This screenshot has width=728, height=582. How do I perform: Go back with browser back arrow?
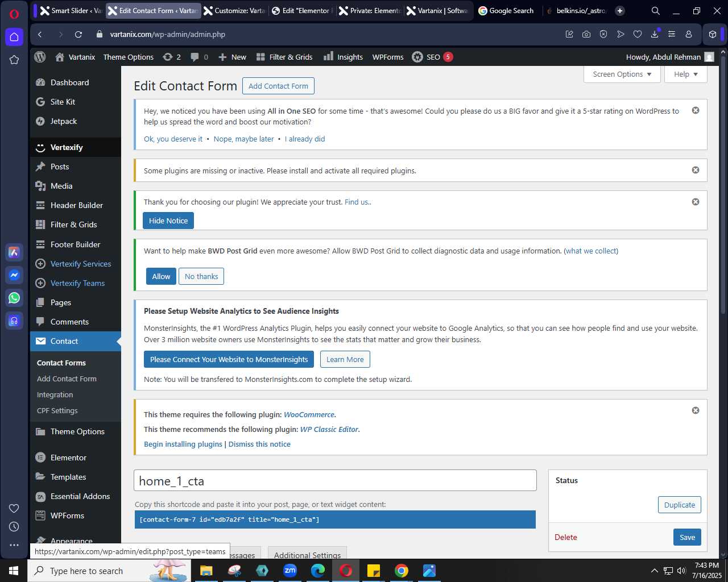coord(40,35)
